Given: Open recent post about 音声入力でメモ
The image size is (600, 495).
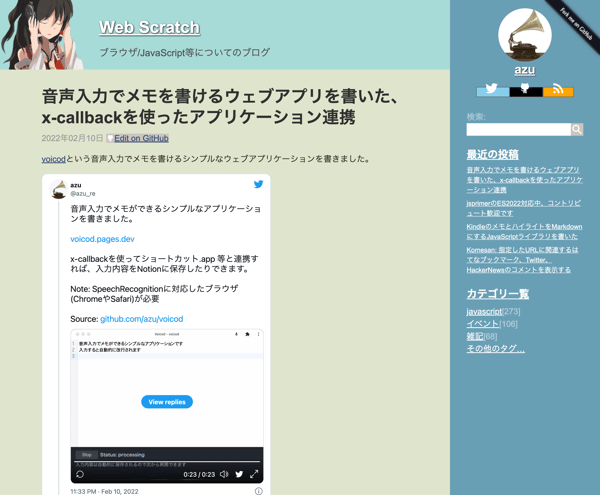Looking at the screenshot, I should coord(525,180).
